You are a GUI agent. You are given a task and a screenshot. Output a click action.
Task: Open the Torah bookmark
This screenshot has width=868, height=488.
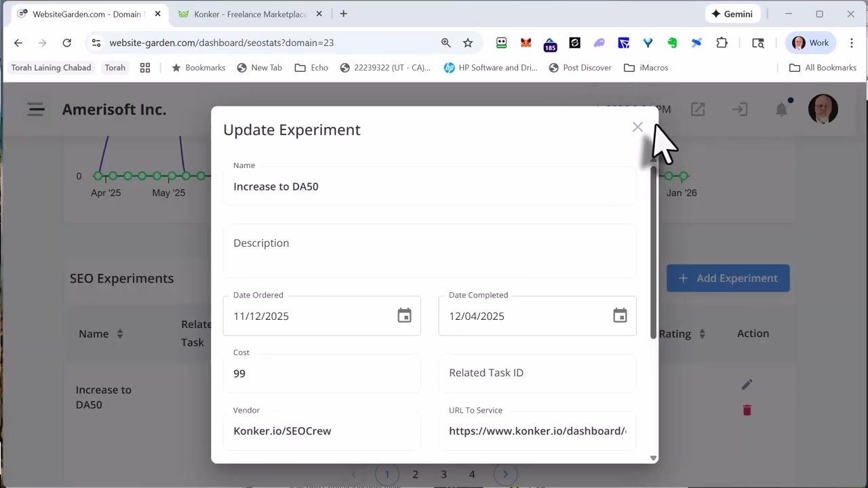coord(115,68)
